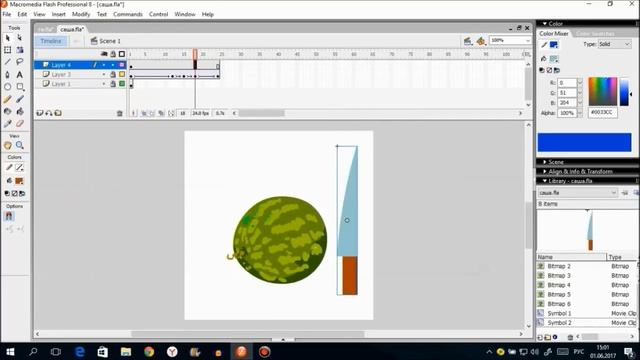Choose the Rectangle tool
This screenshot has width=640, height=360.
point(20,87)
